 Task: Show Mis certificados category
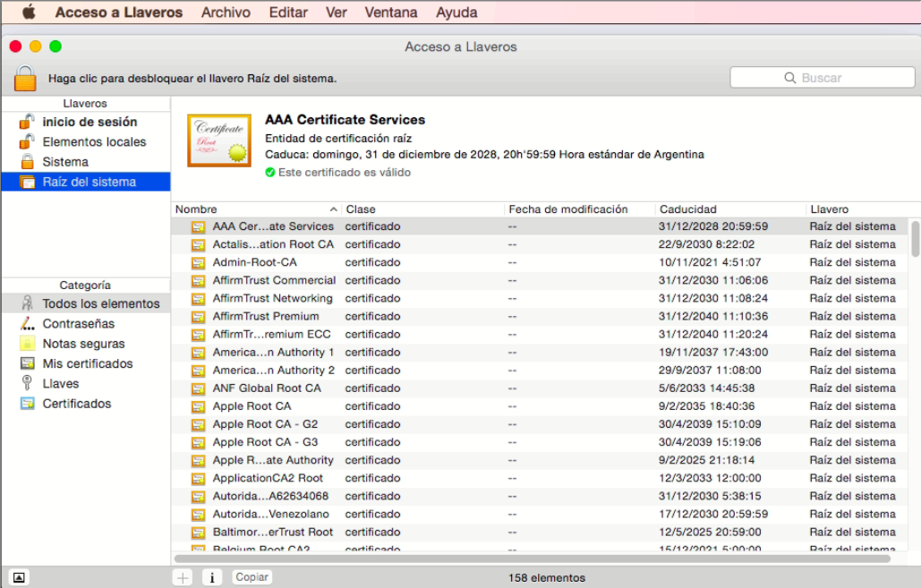click(86, 363)
